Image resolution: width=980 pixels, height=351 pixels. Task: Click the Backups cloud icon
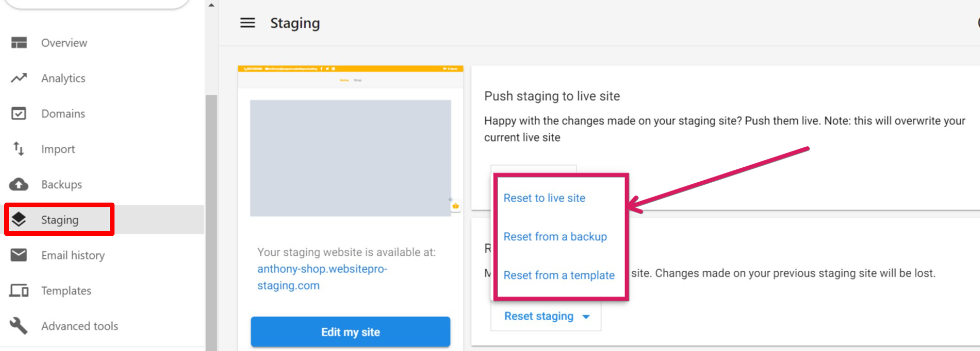tap(19, 184)
